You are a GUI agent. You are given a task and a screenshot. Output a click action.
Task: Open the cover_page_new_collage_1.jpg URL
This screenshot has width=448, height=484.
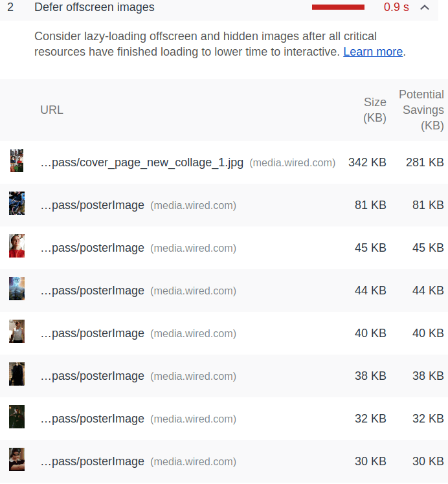click(142, 162)
